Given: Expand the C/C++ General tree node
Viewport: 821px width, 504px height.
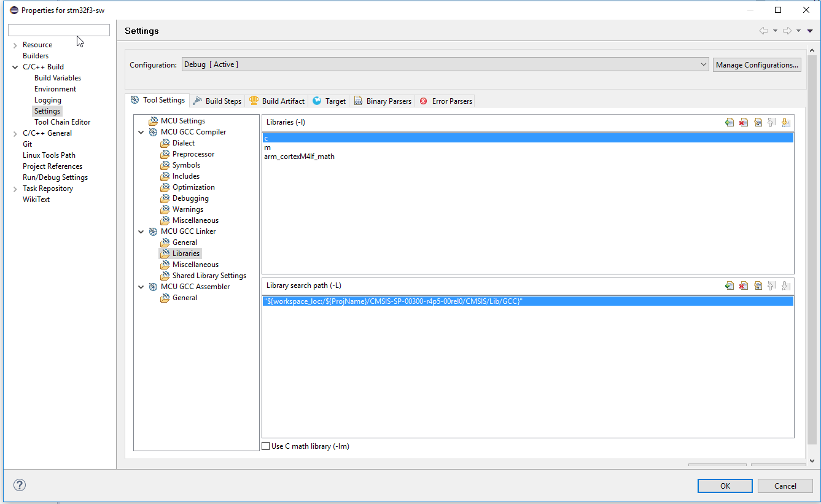Looking at the screenshot, I should (15, 133).
